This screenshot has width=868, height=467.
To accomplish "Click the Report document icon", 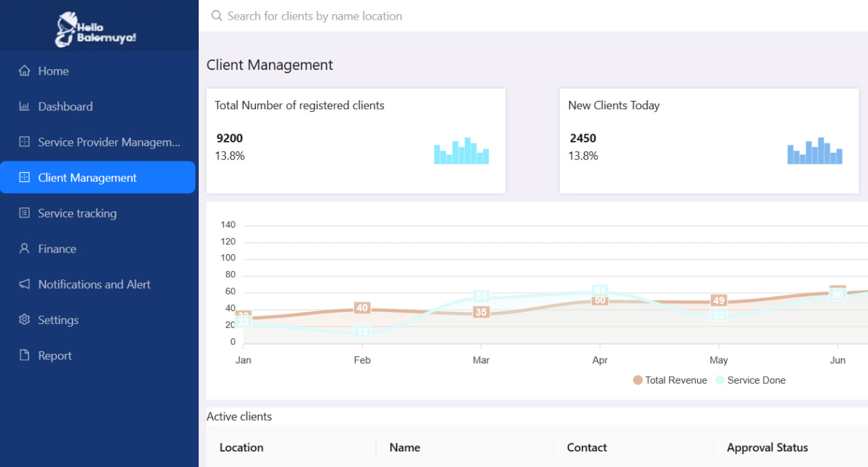I will (x=24, y=356).
